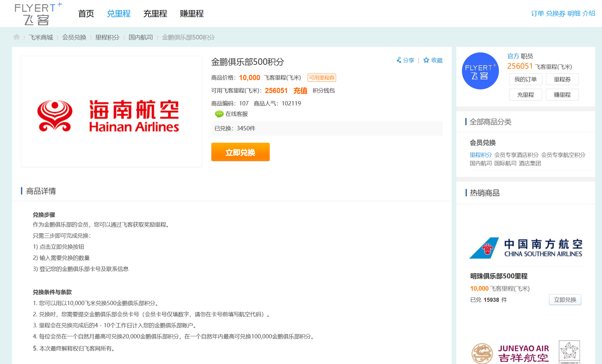This screenshot has height=364, width=602.
Task: Open 赚里程 navigation tab
Action: click(x=192, y=14)
